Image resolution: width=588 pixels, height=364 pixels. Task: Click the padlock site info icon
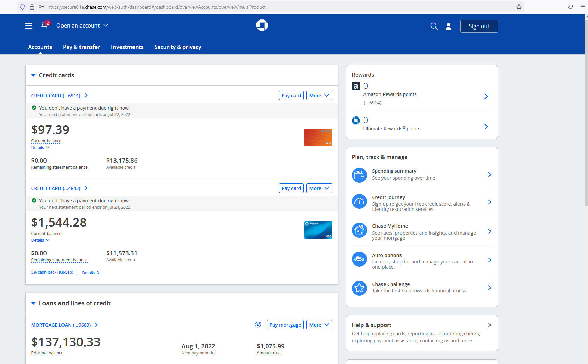32,7
